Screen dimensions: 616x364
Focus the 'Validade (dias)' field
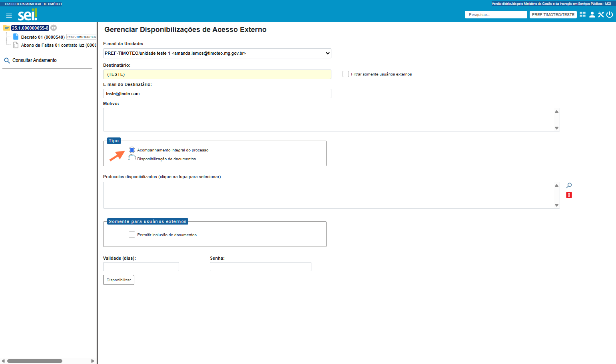point(141,267)
